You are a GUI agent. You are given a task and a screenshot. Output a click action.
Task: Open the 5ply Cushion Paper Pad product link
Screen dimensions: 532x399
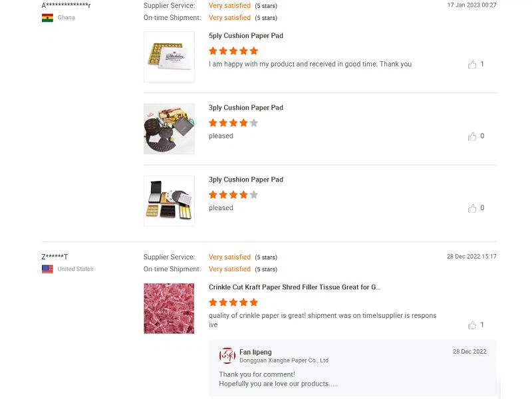(246, 36)
